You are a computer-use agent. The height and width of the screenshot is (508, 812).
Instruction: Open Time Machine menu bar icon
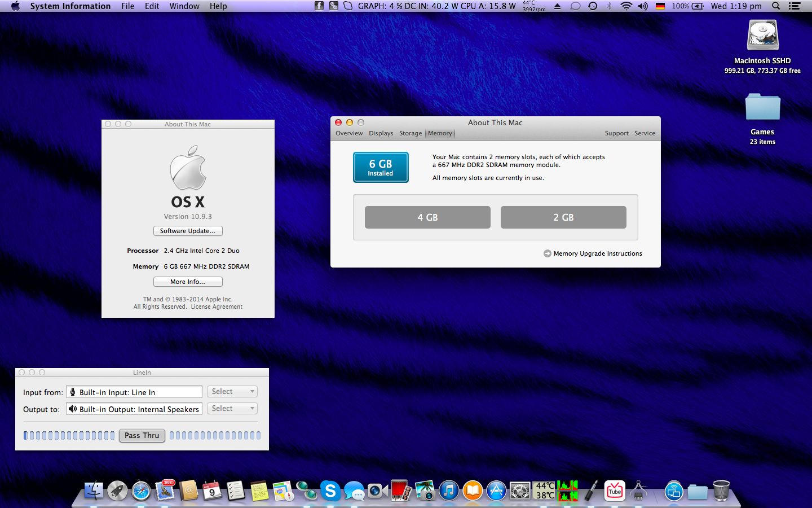point(592,6)
